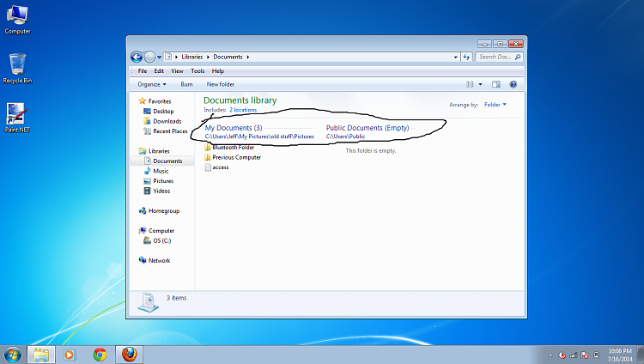This screenshot has height=364, width=644.
Task: Click the network signal tray icon
Action: (574, 355)
